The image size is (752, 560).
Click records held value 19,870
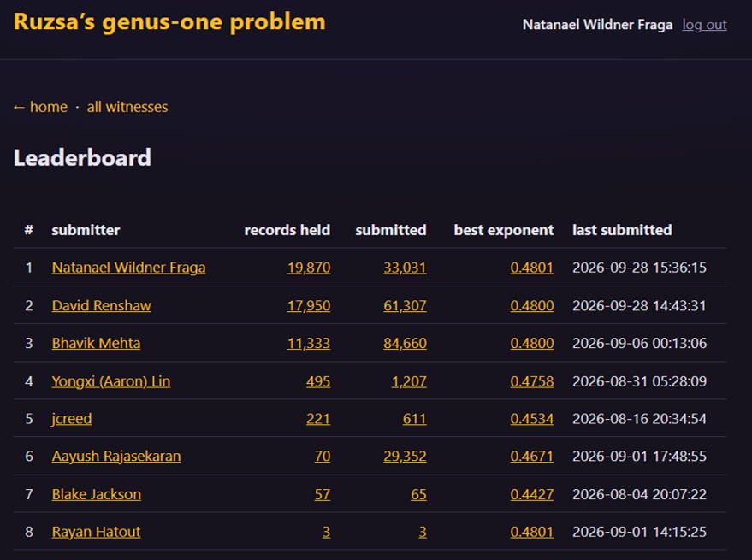click(x=308, y=268)
